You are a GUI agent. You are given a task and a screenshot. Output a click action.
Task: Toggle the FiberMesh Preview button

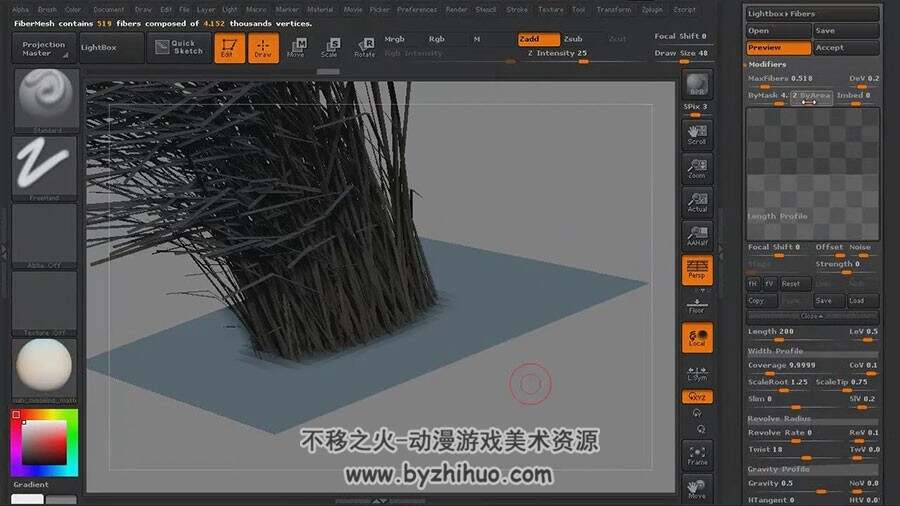tap(779, 48)
